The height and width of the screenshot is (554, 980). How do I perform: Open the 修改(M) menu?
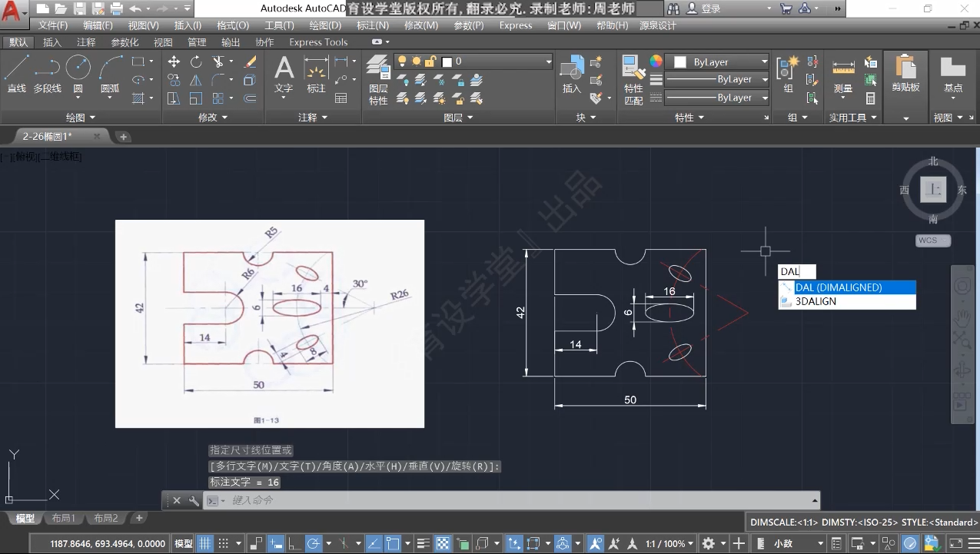[421, 25]
